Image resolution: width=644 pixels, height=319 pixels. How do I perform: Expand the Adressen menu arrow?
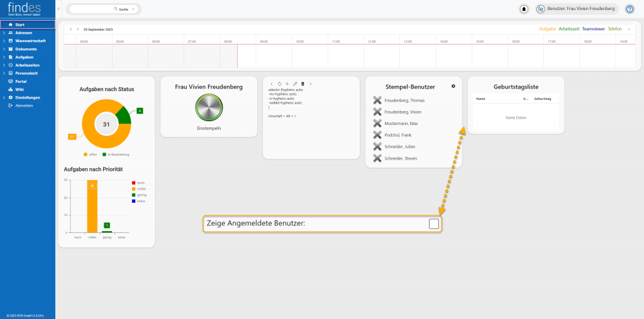[3, 33]
